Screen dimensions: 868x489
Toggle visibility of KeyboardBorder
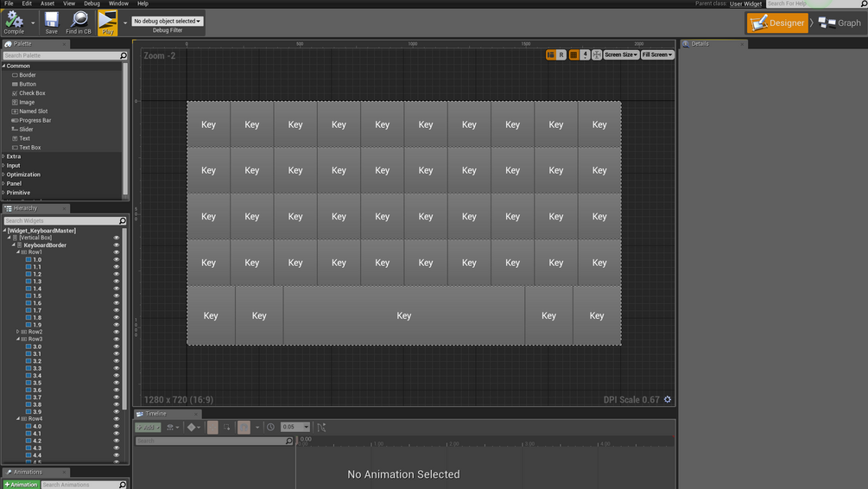pos(117,244)
